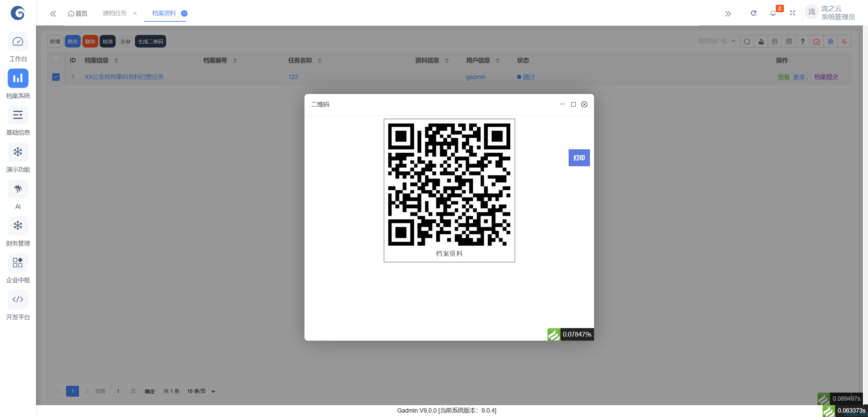Click the refresh icon in header
The width and height of the screenshot is (868, 417).
tap(753, 13)
